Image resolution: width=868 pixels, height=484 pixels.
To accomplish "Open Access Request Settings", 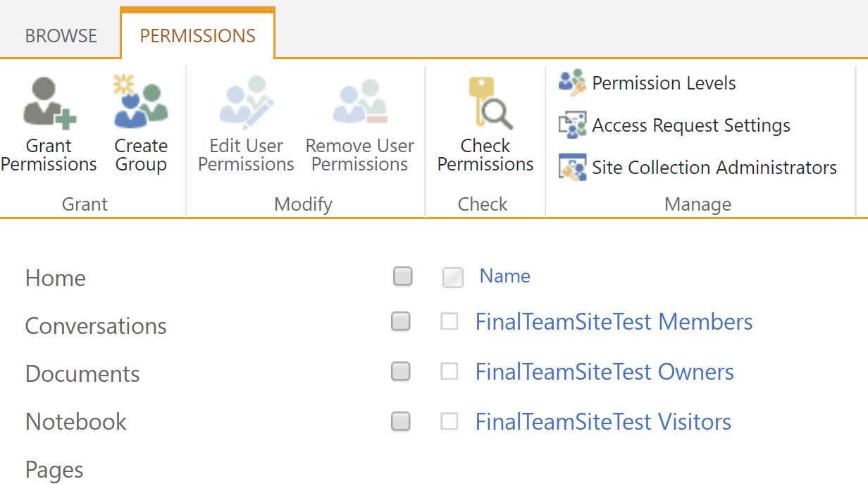I will pyautogui.click(x=691, y=125).
